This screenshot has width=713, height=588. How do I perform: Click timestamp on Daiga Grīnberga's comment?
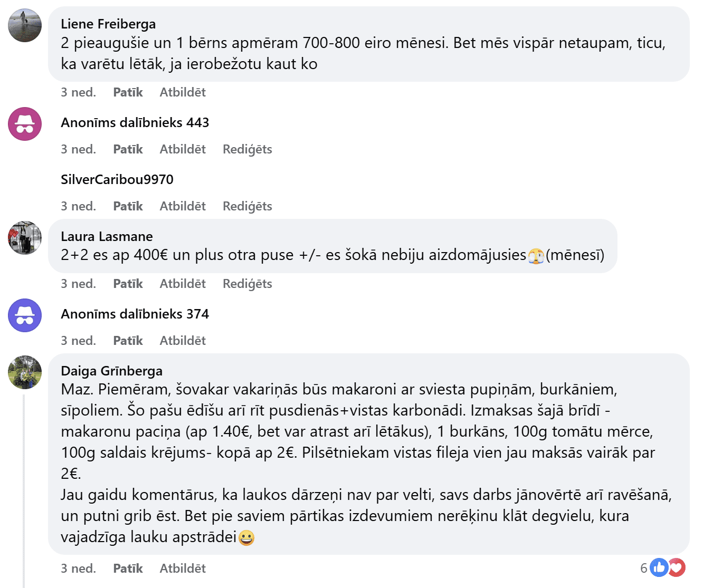(x=78, y=568)
